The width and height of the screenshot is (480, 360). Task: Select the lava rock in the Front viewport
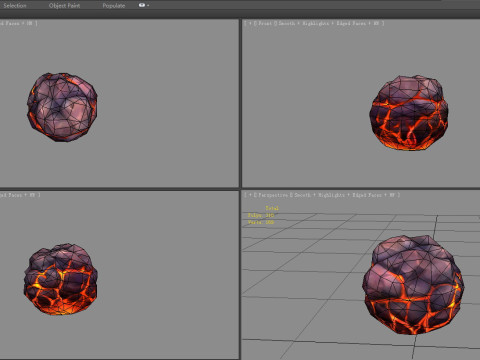(409, 113)
